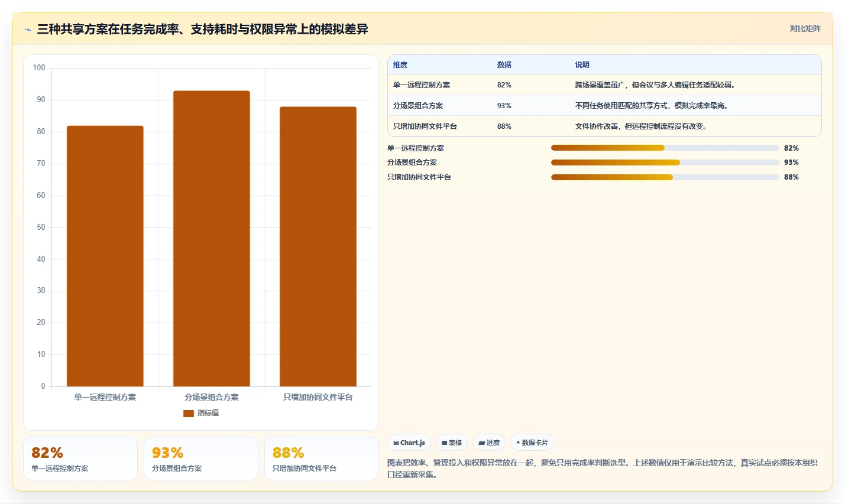
Task: Click the 93% progress bar for 分场景组合方案
Action: [x=665, y=162]
